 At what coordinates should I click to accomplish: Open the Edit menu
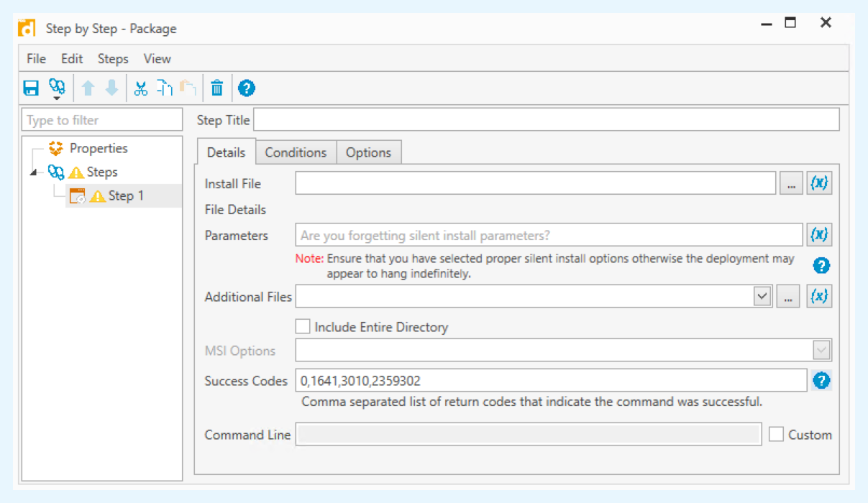pyautogui.click(x=72, y=59)
